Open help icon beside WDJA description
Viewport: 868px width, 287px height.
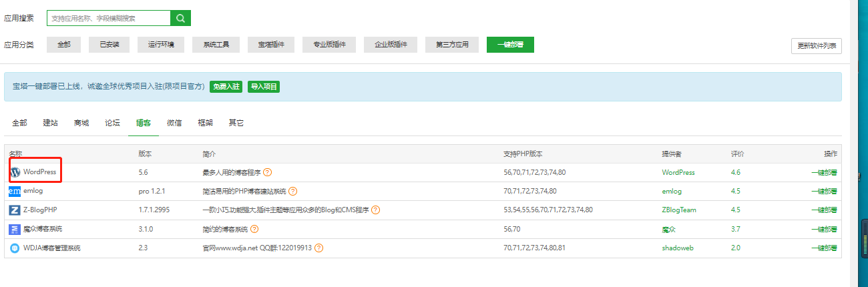[x=318, y=248]
